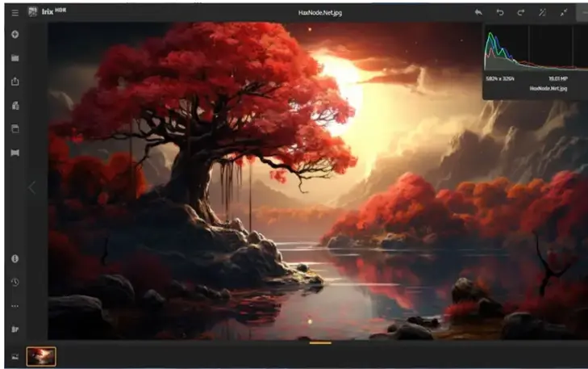Show image info with the info icon

pyautogui.click(x=15, y=258)
